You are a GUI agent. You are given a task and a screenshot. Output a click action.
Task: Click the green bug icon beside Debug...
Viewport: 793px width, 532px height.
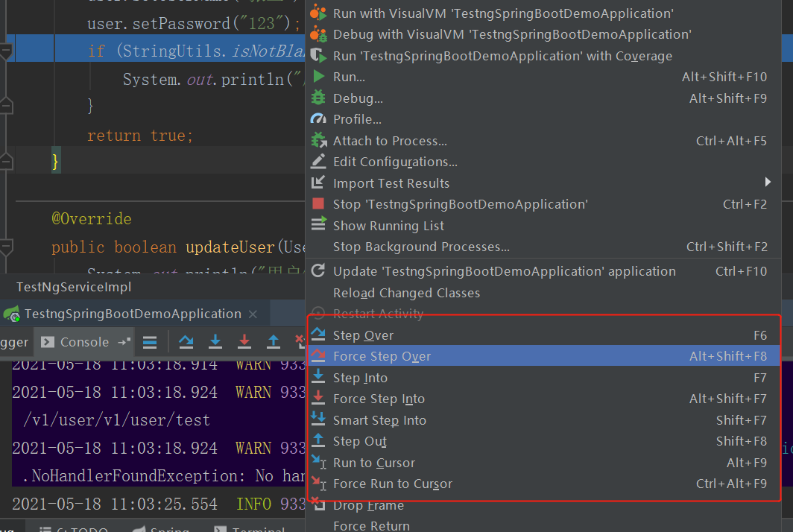point(319,97)
